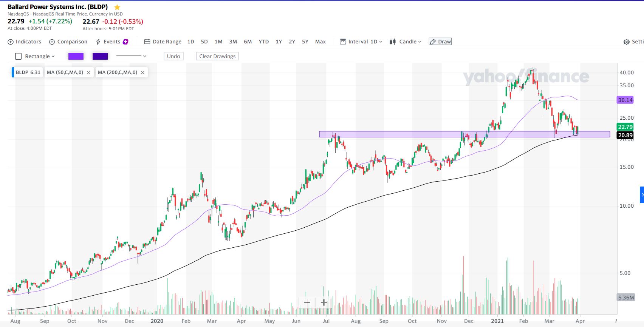Click the Draw pencil icon

pos(433,42)
